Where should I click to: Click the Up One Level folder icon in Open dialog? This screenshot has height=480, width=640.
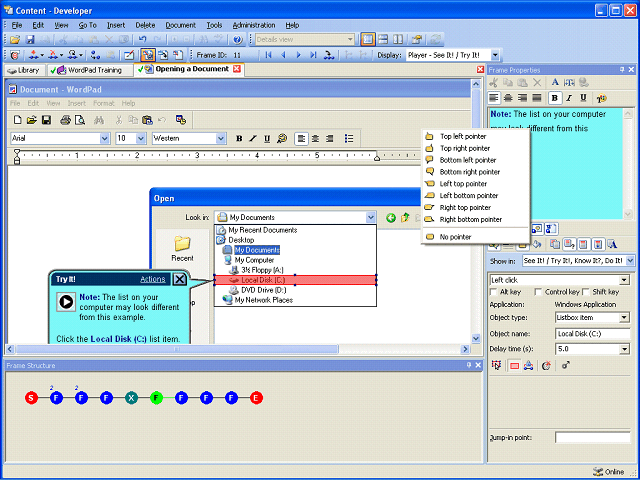pos(405,218)
